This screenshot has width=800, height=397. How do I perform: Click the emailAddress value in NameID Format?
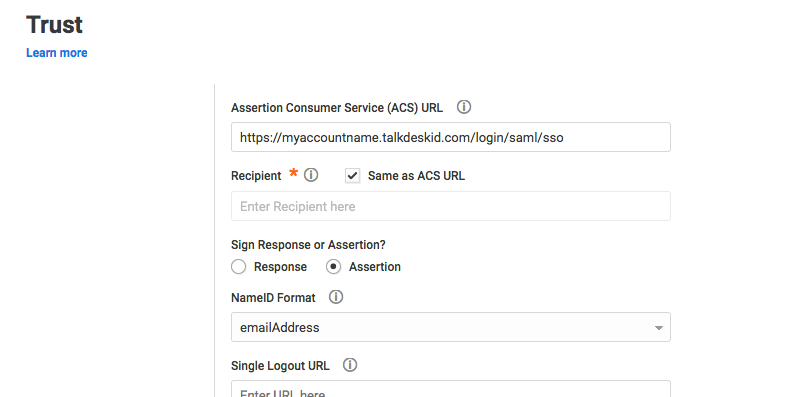point(280,328)
